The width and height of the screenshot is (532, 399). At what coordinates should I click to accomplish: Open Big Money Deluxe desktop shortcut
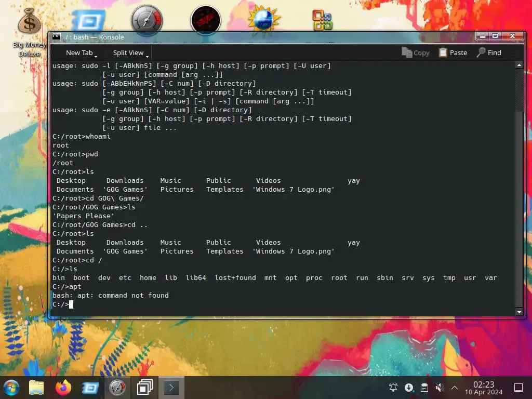coord(29,32)
